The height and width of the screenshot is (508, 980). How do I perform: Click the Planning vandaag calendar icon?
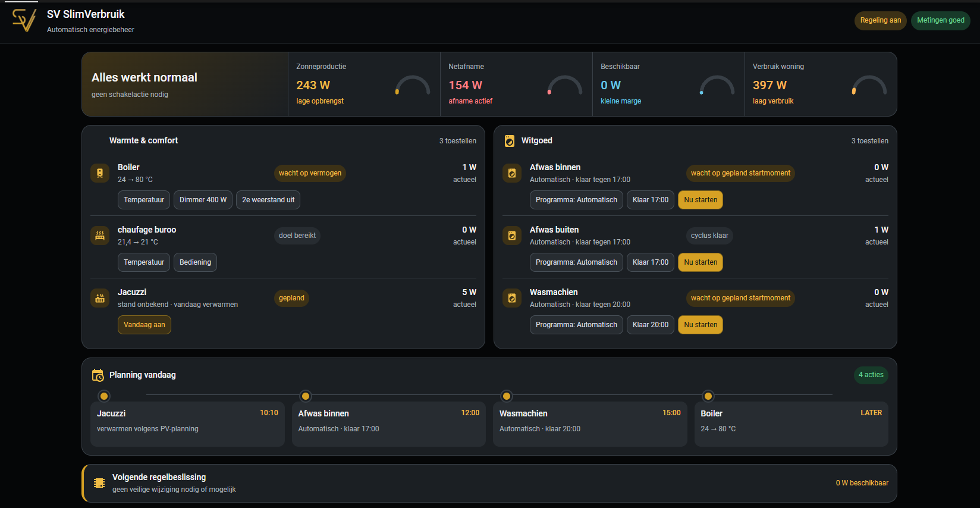98,375
